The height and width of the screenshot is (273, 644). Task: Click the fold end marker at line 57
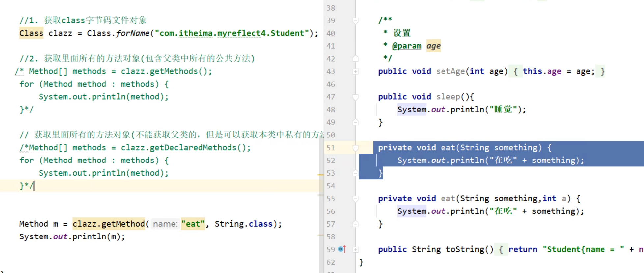point(356,224)
